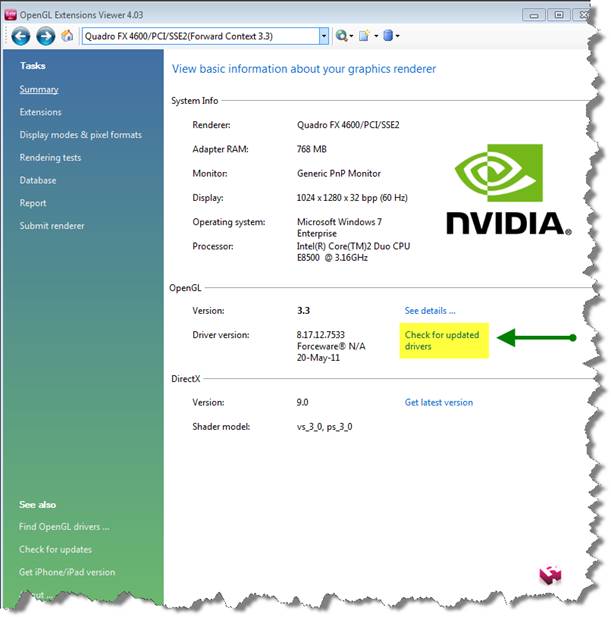
Task: Click the OpenGL version value 3.3
Action: tap(303, 310)
